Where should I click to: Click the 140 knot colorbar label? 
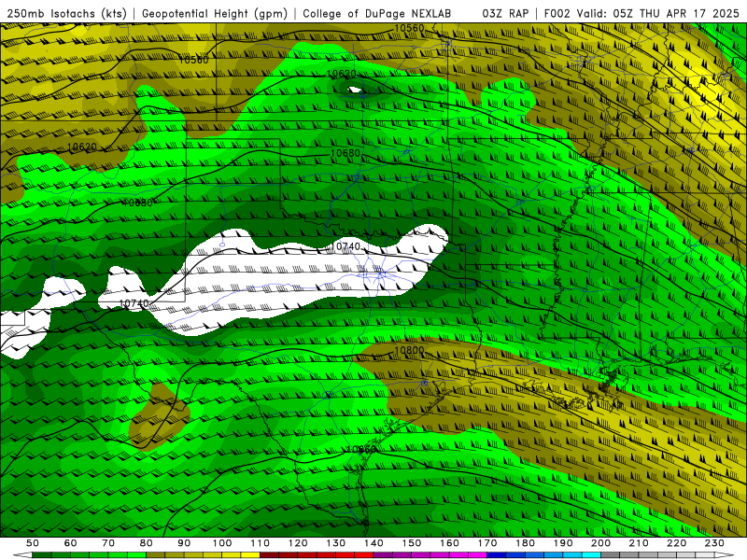coord(373,543)
